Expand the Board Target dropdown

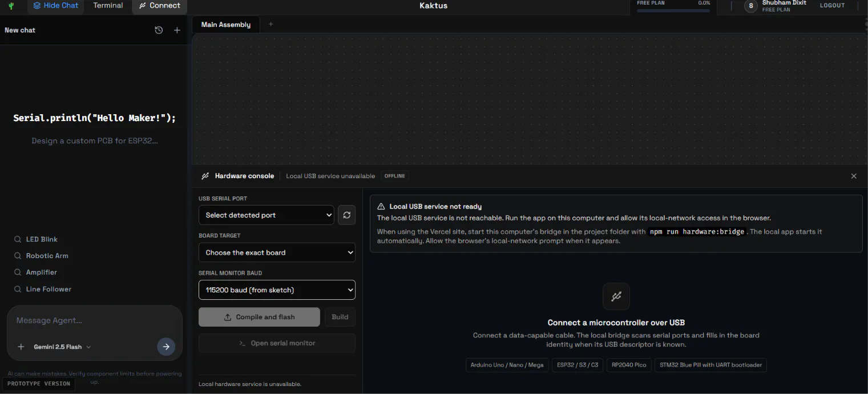coord(277,252)
